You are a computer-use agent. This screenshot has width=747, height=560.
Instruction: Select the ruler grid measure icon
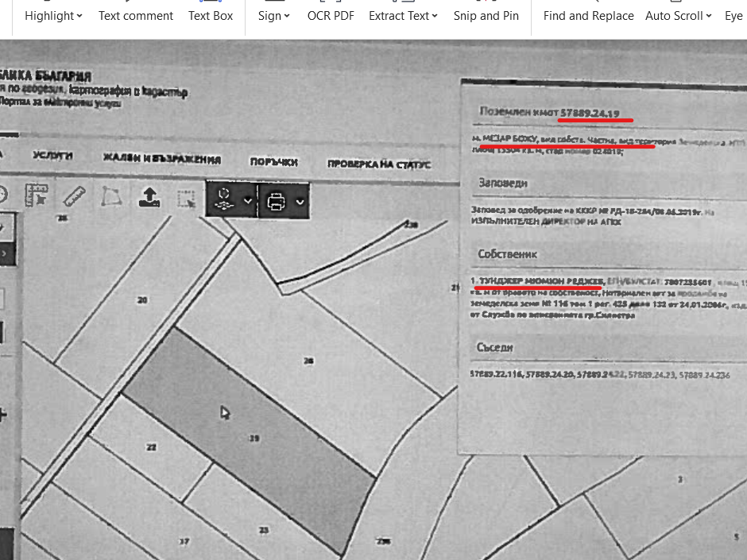(x=37, y=195)
